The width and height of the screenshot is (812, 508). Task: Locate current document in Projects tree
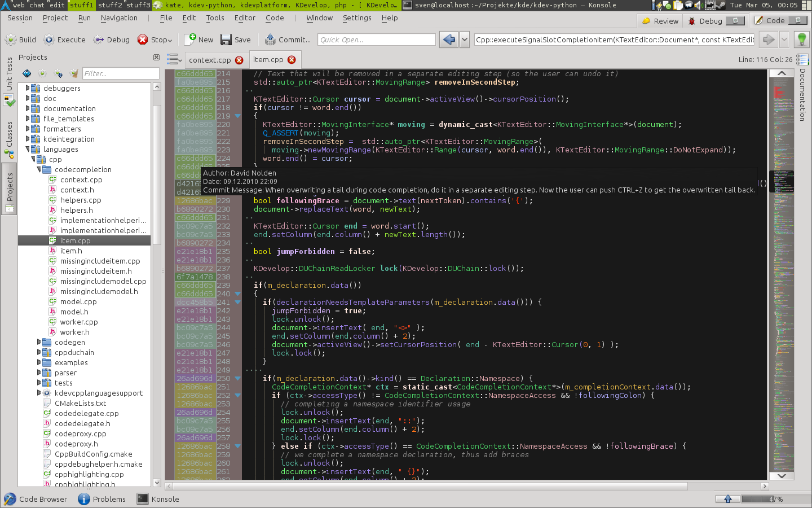click(27, 73)
